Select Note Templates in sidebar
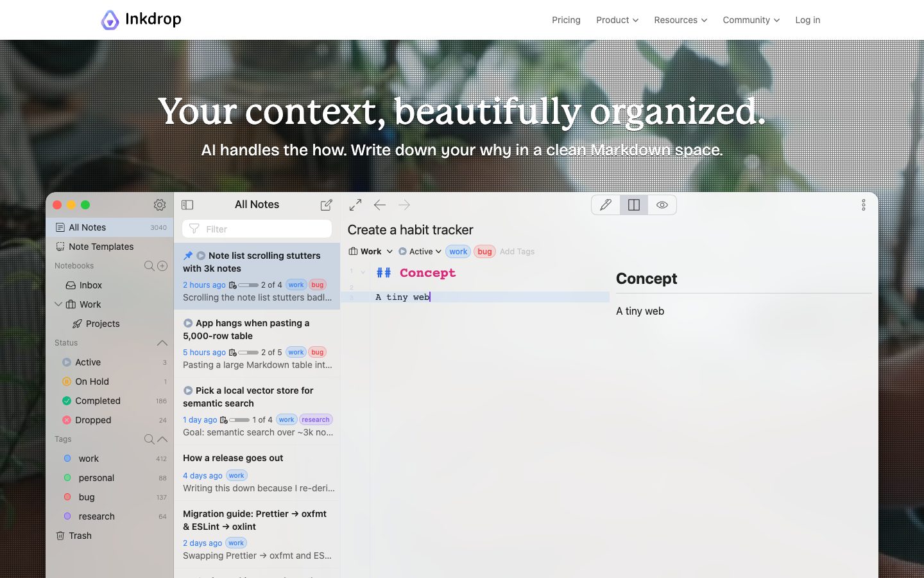Screen dimensions: 924x578 pos(110,247)
